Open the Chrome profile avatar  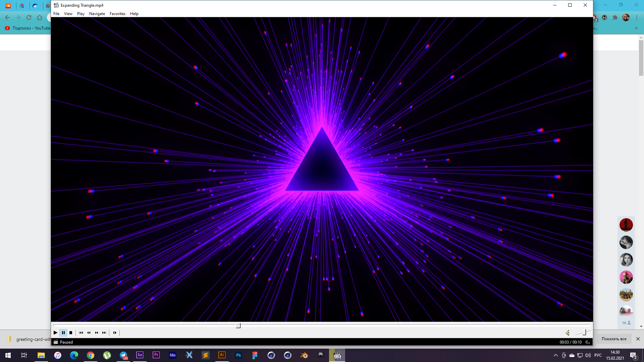click(626, 17)
